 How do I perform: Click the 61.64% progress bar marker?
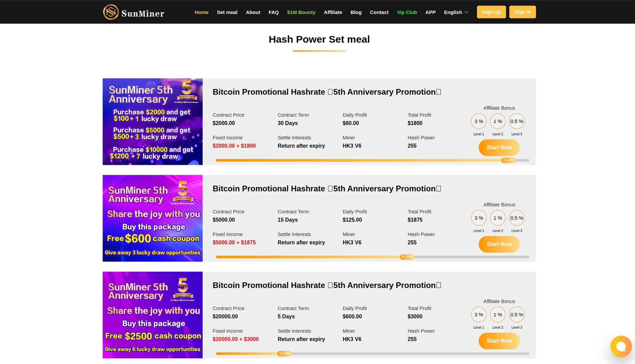[x=407, y=257]
